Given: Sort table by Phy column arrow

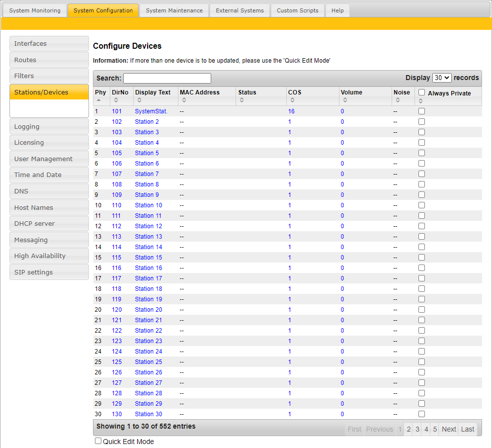Looking at the screenshot, I should [98, 100].
